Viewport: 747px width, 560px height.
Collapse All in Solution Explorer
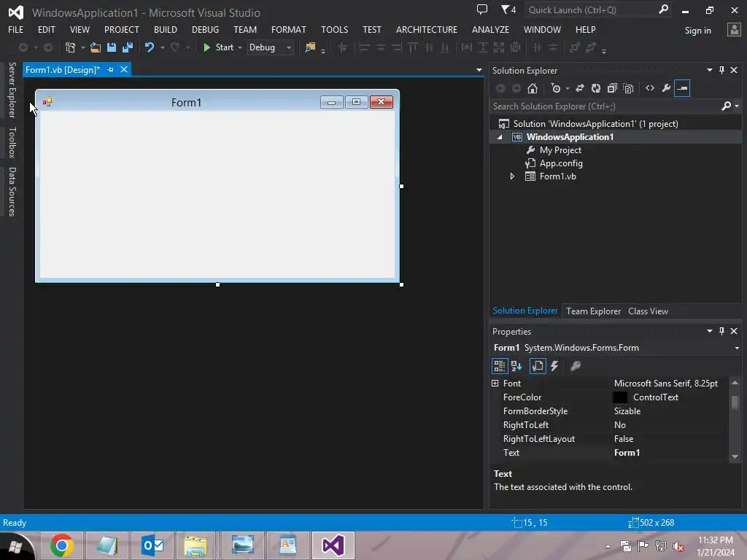tap(612, 88)
